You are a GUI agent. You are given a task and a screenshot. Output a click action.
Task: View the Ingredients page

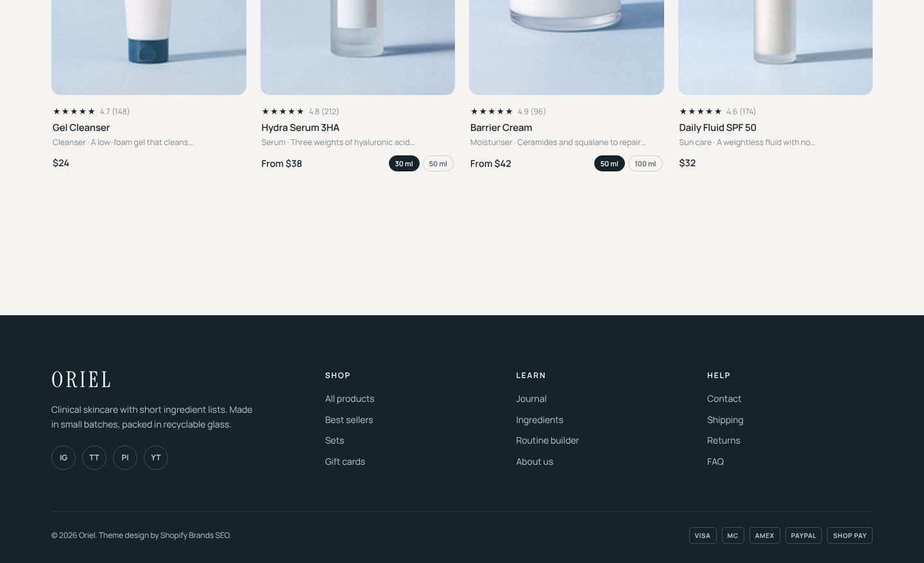[540, 420]
